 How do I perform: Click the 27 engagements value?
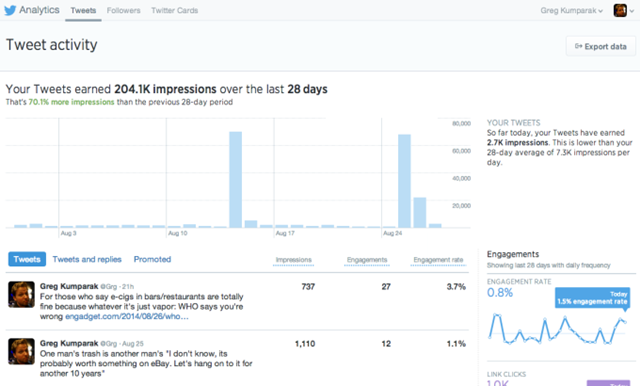pos(386,286)
